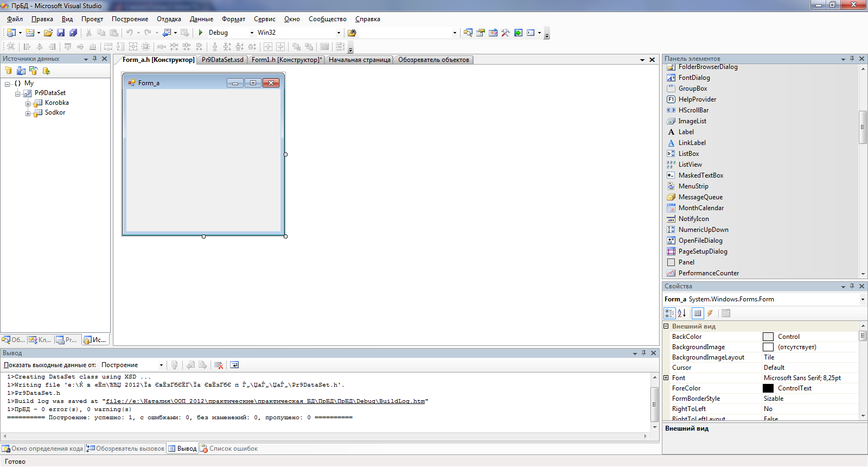
Task: Open the 'Сервис' menu
Action: click(265, 19)
